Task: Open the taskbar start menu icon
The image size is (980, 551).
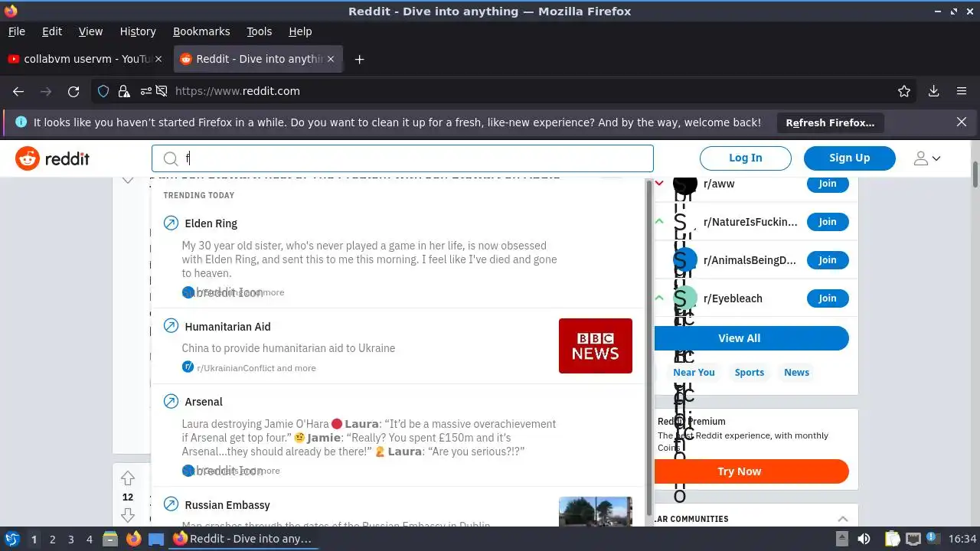Action: coord(11,539)
